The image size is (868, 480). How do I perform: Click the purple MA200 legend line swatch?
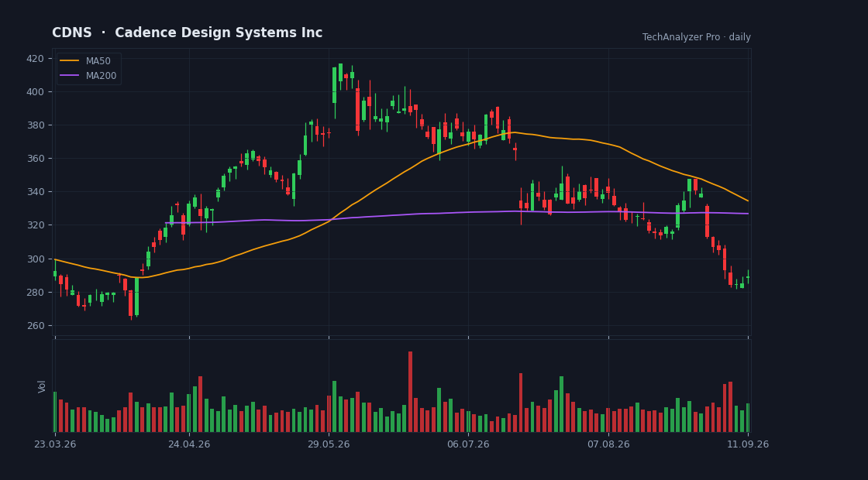click(x=69, y=76)
